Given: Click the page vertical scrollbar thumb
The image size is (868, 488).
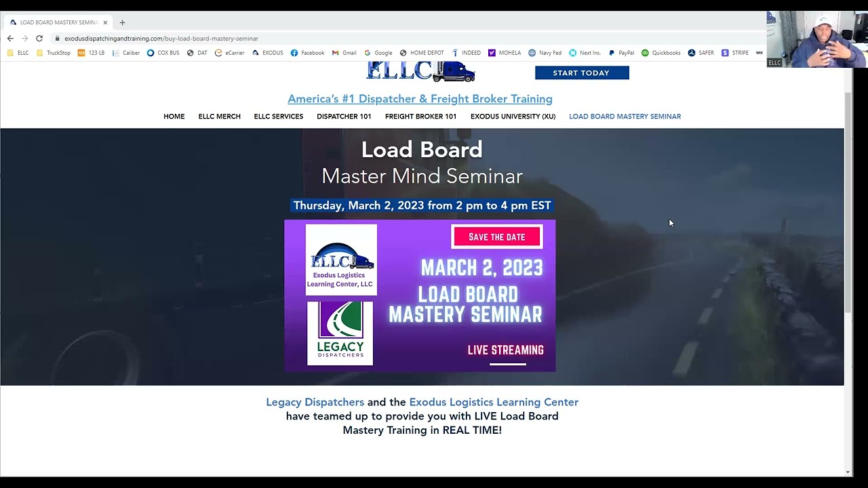Looking at the screenshot, I should 848,203.
